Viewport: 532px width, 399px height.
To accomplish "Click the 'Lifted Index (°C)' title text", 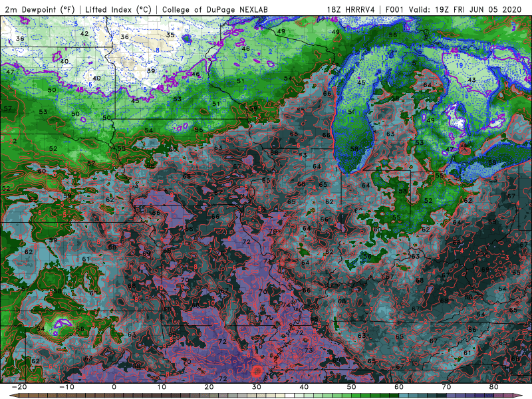I will click(118, 9).
